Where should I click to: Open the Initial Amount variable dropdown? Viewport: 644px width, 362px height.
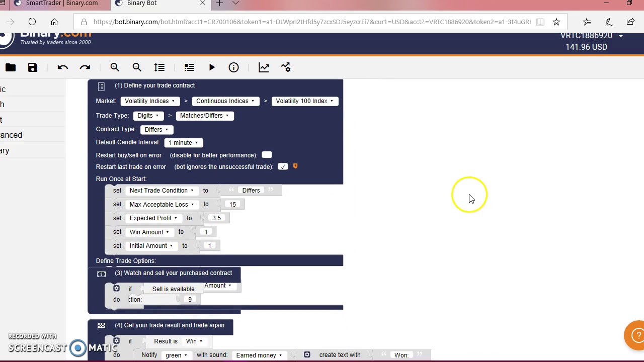tap(151, 246)
